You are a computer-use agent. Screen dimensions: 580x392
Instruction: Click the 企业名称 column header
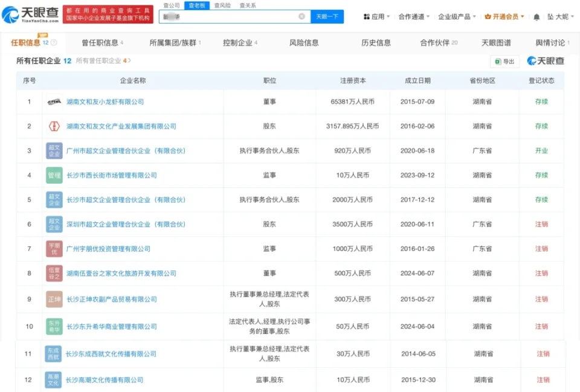[133, 80]
